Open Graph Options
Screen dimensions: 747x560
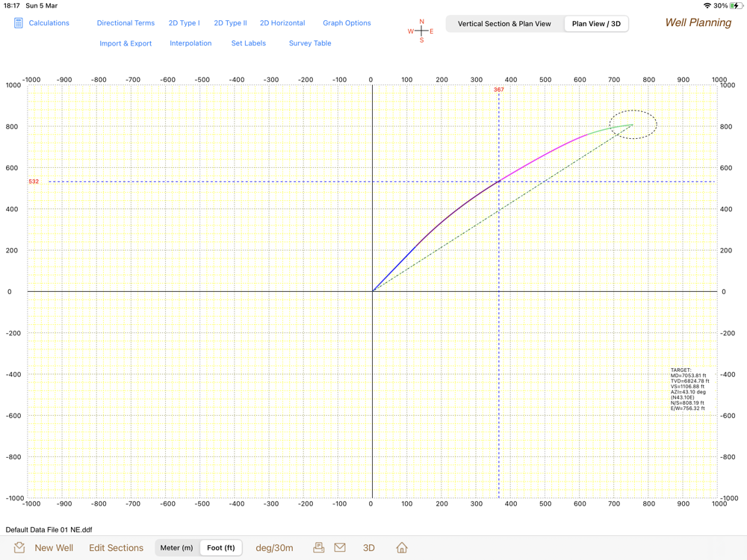tap(347, 23)
